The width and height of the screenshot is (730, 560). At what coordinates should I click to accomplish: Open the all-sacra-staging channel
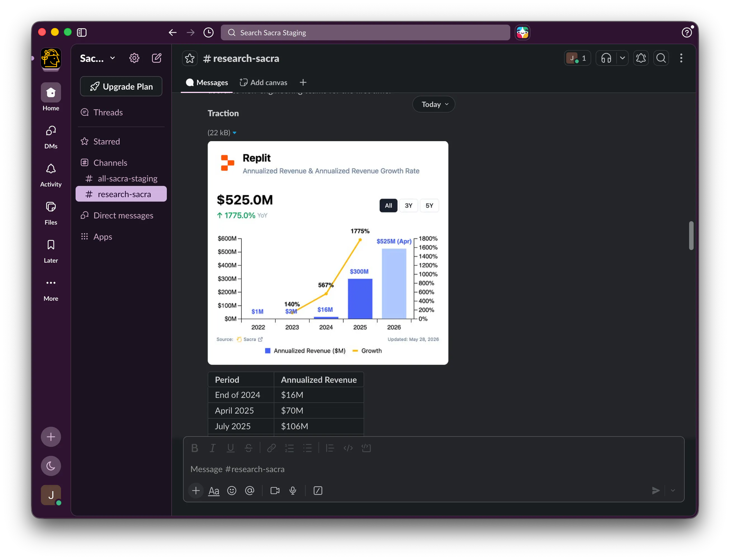(121, 178)
